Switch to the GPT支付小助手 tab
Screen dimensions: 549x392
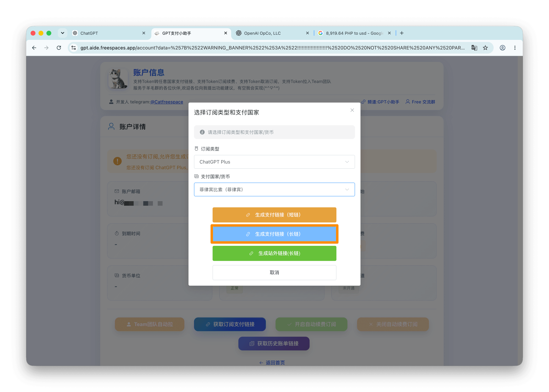point(191,33)
